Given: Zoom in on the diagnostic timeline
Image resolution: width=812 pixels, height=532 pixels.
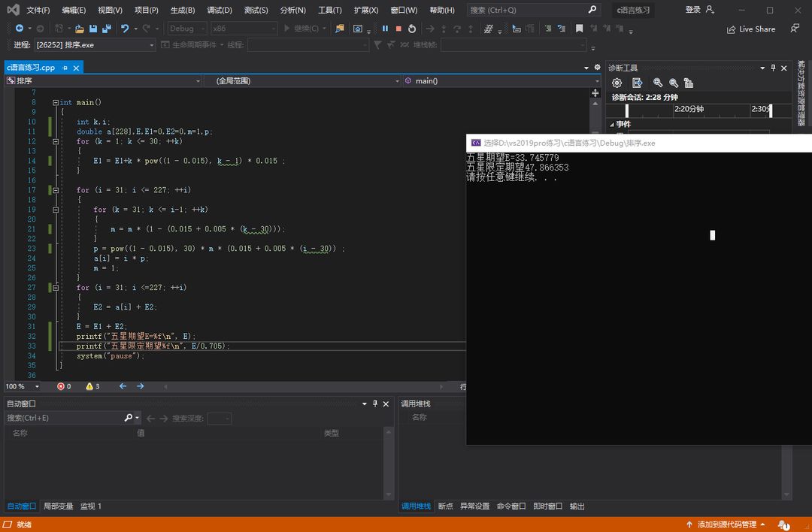Looking at the screenshot, I should pos(658,83).
